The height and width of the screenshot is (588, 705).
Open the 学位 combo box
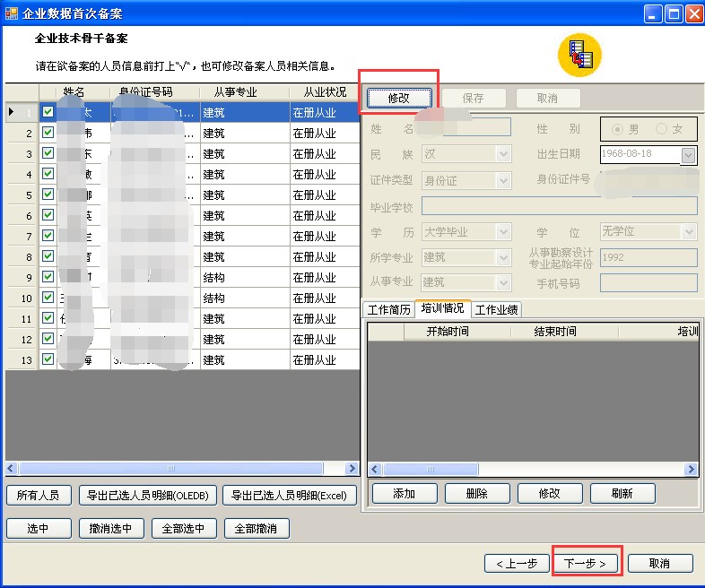(689, 232)
